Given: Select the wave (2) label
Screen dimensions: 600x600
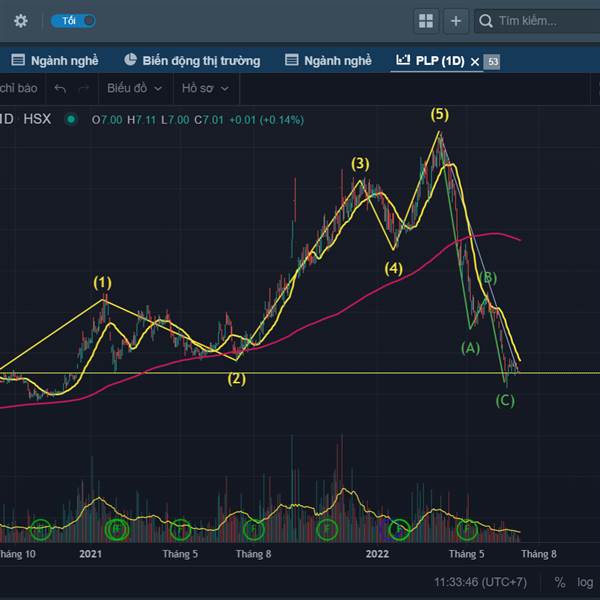Looking at the screenshot, I should 237,379.
